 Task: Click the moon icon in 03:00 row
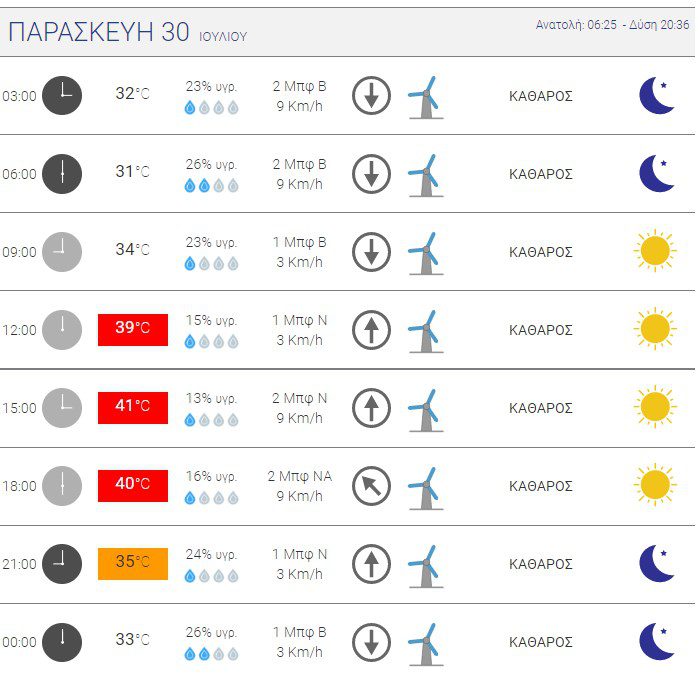[657, 95]
